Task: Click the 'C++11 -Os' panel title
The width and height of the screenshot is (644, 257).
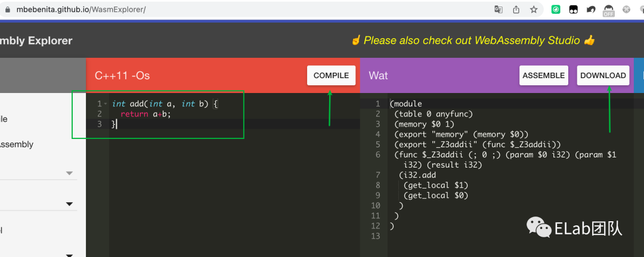Action: click(122, 76)
